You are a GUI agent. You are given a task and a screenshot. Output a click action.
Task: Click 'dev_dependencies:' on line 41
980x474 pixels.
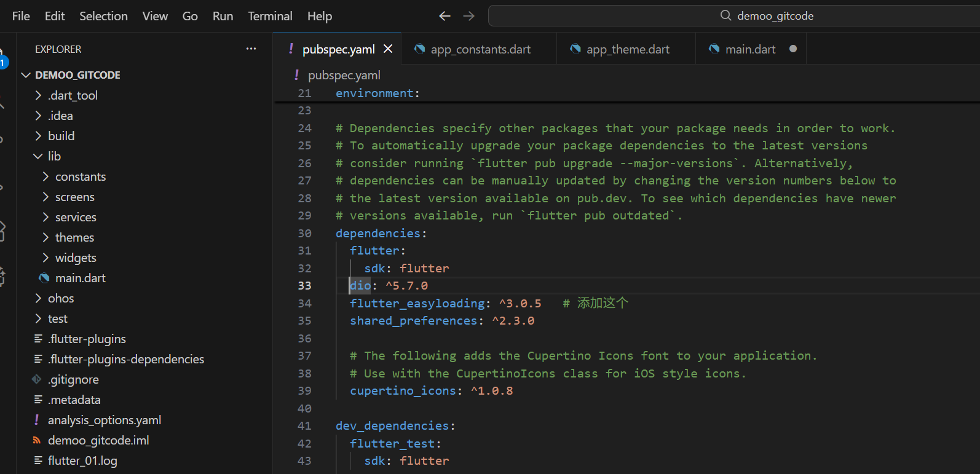click(395, 425)
